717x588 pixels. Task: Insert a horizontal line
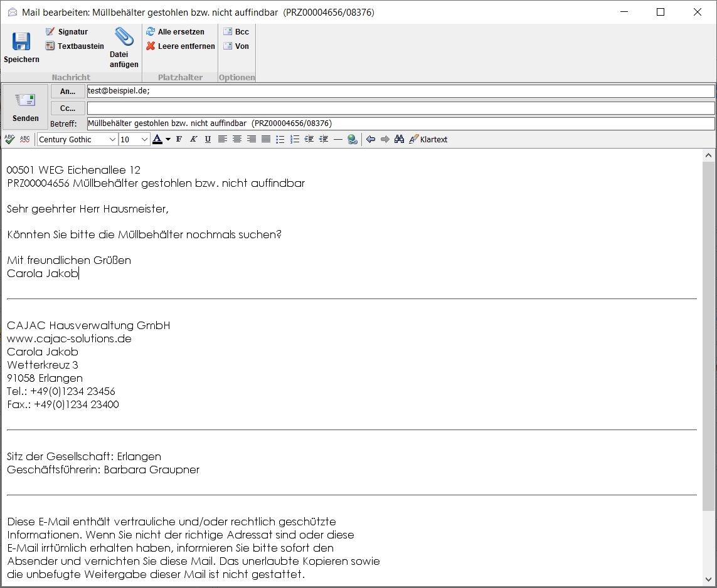pyautogui.click(x=338, y=139)
